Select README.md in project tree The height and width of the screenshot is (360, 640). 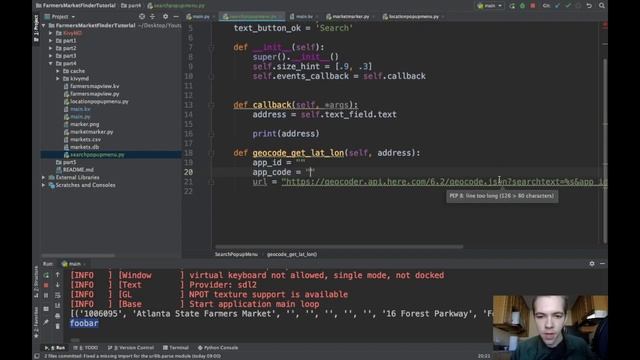pos(78,170)
